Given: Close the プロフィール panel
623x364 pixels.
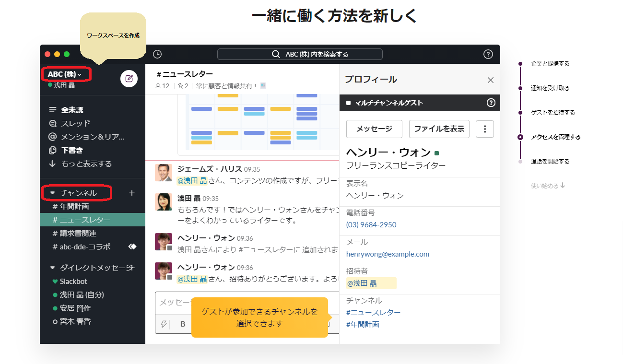Looking at the screenshot, I should [491, 80].
